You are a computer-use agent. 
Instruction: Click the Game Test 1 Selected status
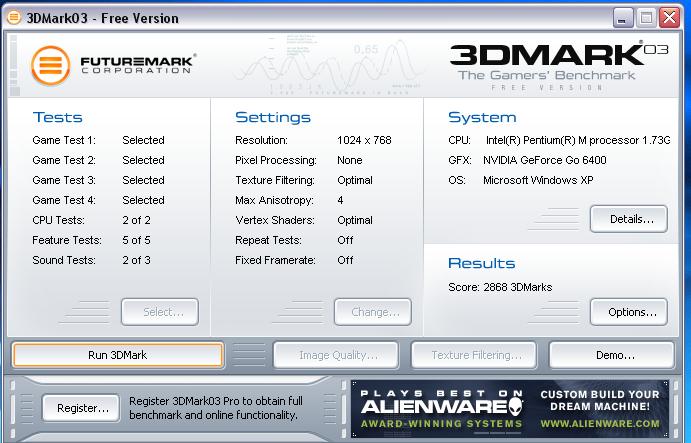pyautogui.click(x=143, y=140)
